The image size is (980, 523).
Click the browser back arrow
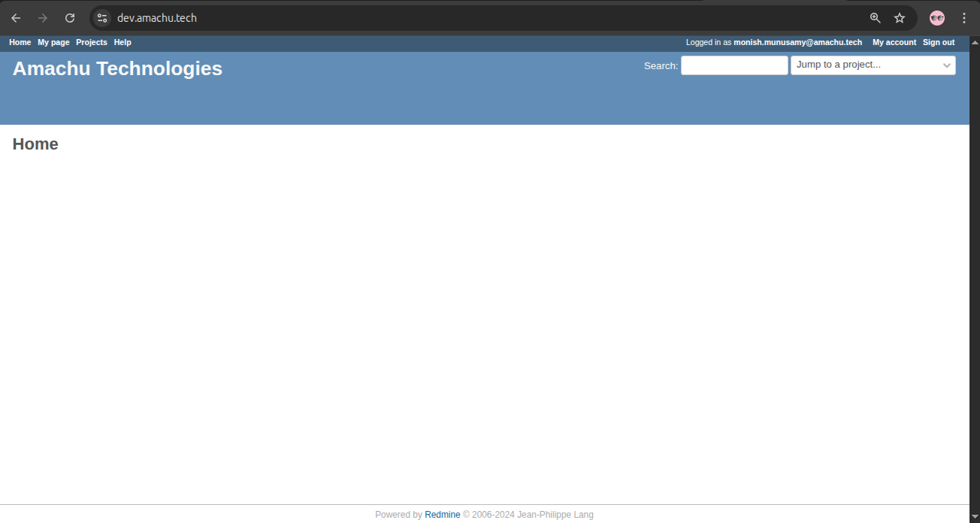point(16,18)
